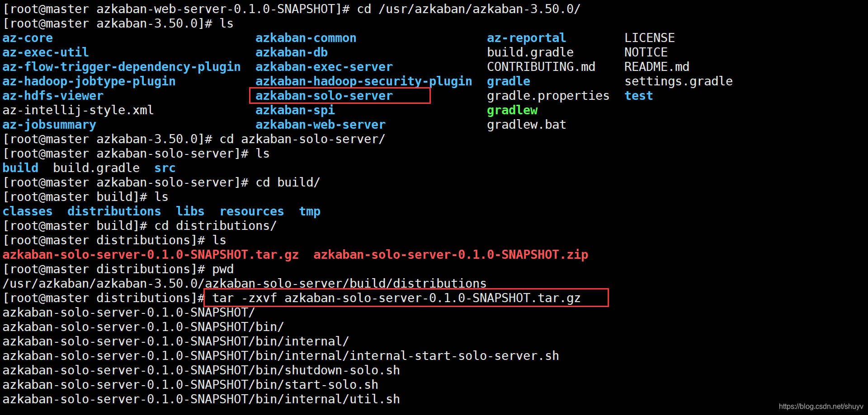Image resolution: width=868 pixels, height=415 pixels.
Task: Click the highlighted azkaban-solo-server directory
Action: [x=324, y=96]
